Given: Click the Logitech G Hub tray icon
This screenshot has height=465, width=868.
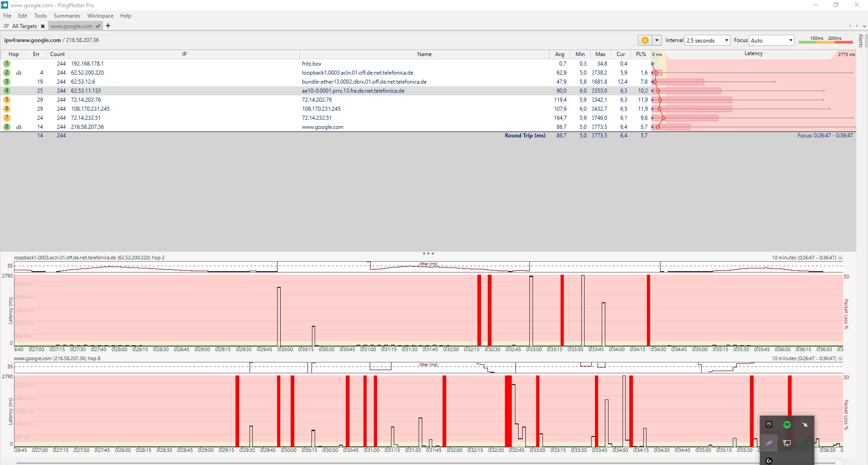Looking at the screenshot, I should (769, 460).
